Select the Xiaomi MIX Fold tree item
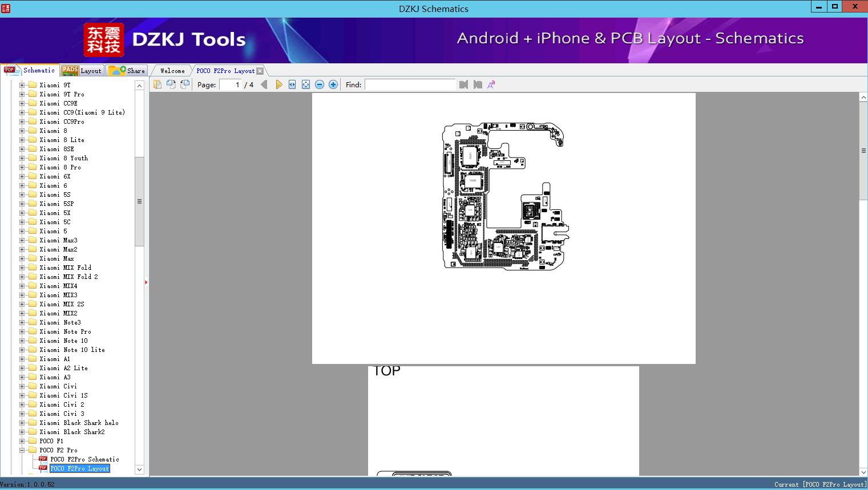This screenshot has height=490, width=868. pyautogui.click(x=66, y=268)
